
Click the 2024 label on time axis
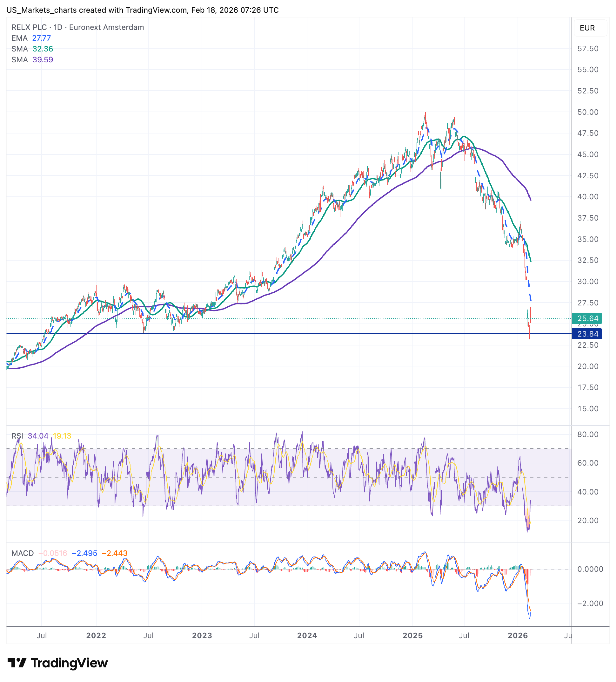[x=307, y=636]
